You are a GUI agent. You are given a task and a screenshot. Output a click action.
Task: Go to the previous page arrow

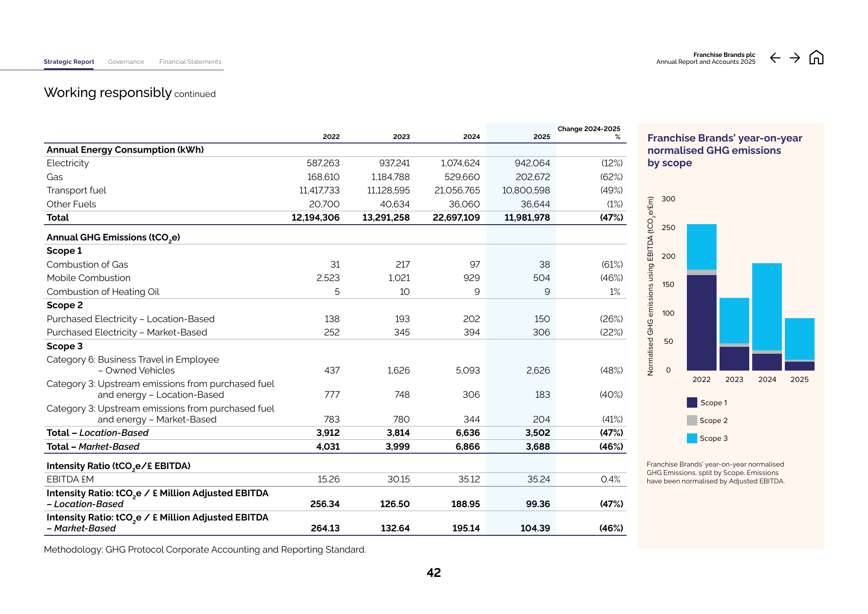click(775, 58)
